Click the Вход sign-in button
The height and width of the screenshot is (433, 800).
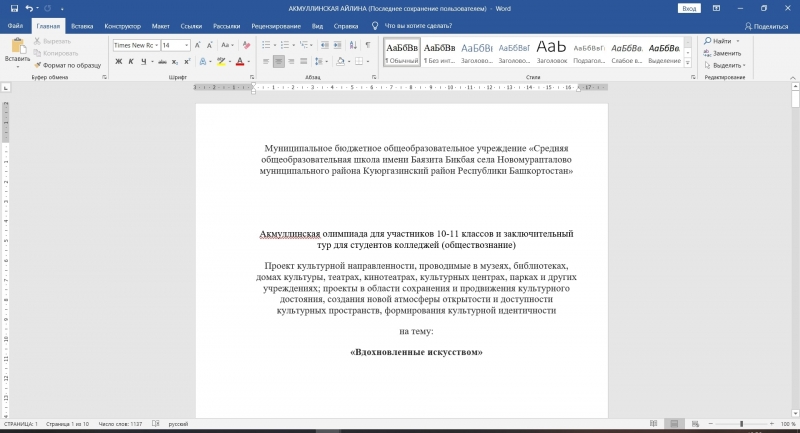point(689,8)
